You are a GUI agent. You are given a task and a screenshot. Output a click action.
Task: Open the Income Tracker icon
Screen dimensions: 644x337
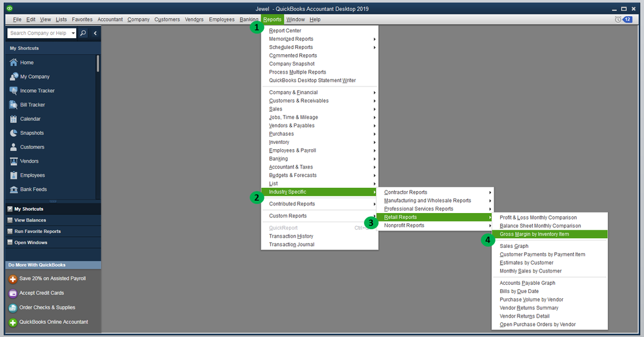14,90
